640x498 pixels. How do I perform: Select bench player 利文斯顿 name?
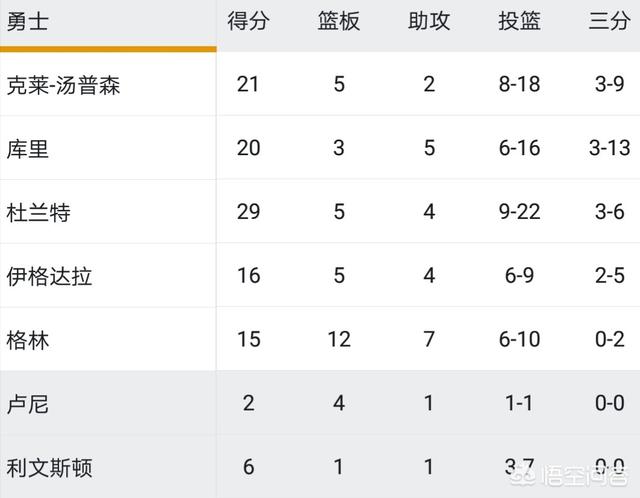(49, 468)
